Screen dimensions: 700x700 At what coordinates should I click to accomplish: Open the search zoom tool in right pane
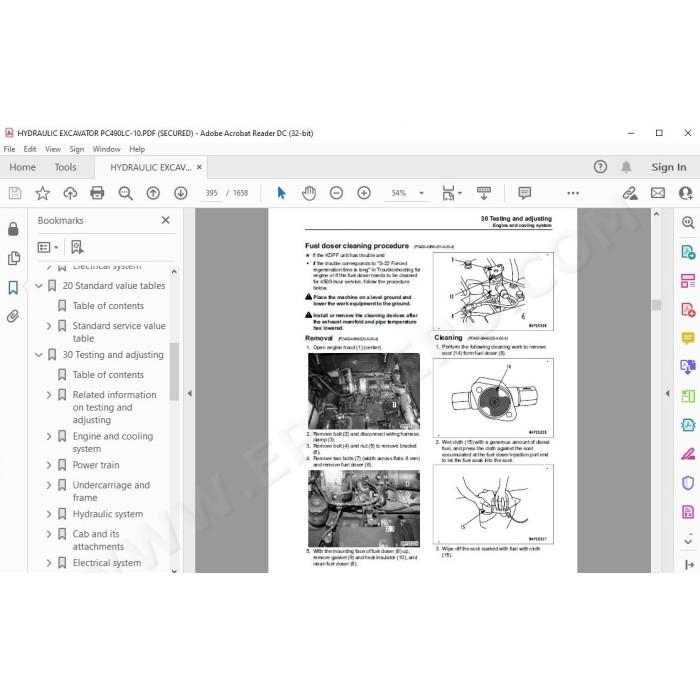tap(688, 222)
